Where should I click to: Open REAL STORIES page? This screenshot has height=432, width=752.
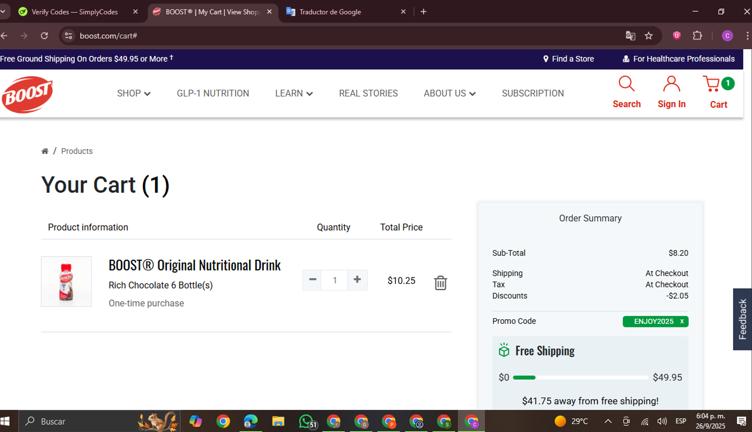pos(368,93)
